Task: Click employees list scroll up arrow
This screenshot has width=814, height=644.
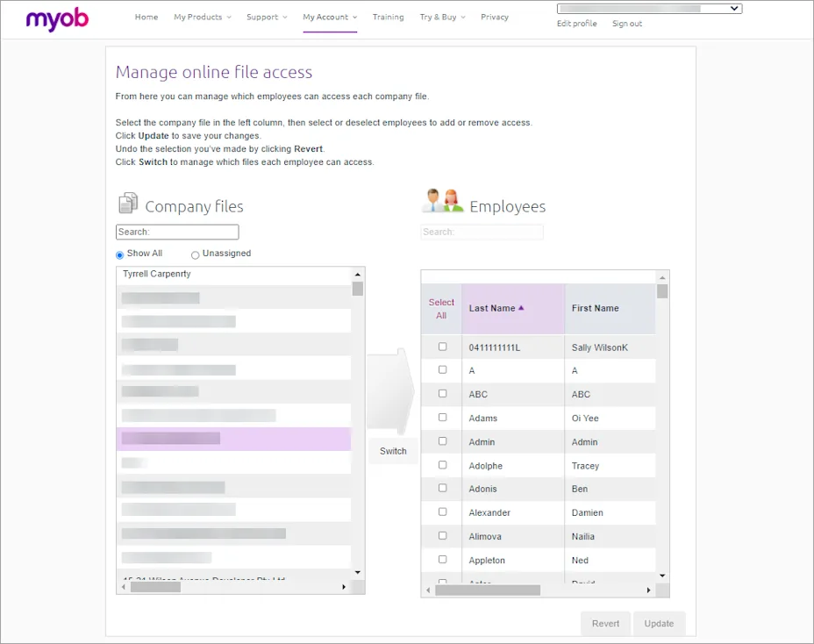Action: pos(662,278)
